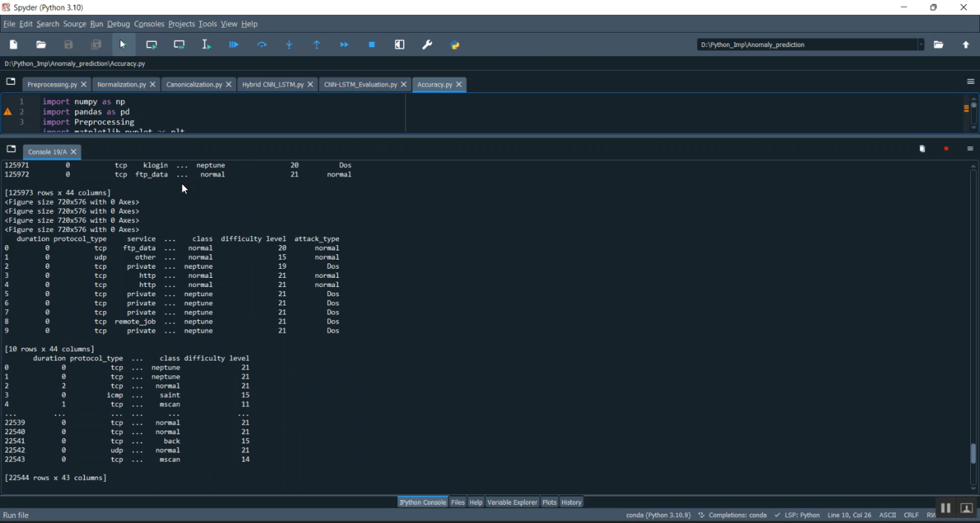Open PYTHONPATH manager Python icon
Screen dimensions: 980x523
[455, 45]
